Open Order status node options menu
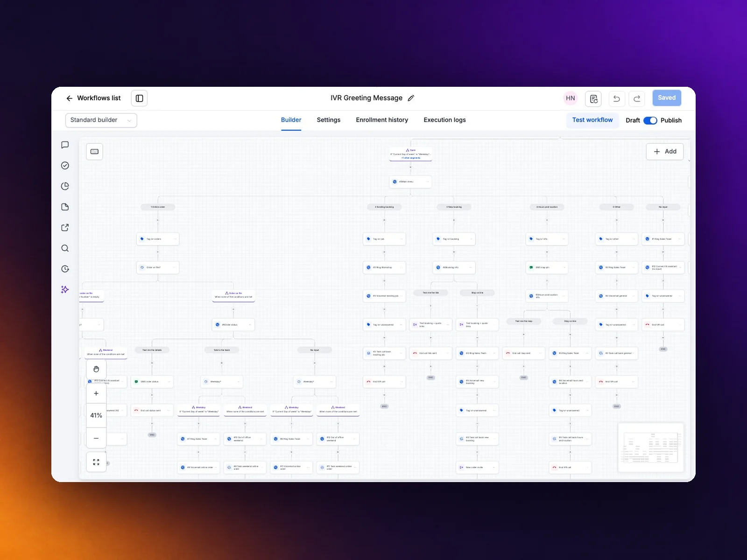 pos(250,325)
